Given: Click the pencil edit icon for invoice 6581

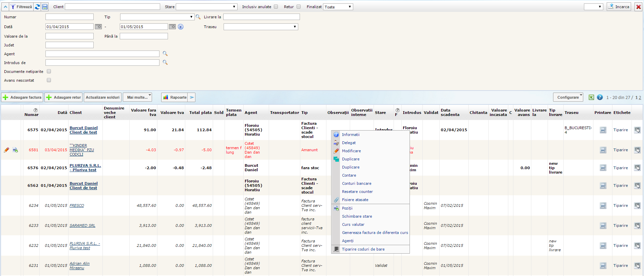Looking at the screenshot, I should (6, 150).
